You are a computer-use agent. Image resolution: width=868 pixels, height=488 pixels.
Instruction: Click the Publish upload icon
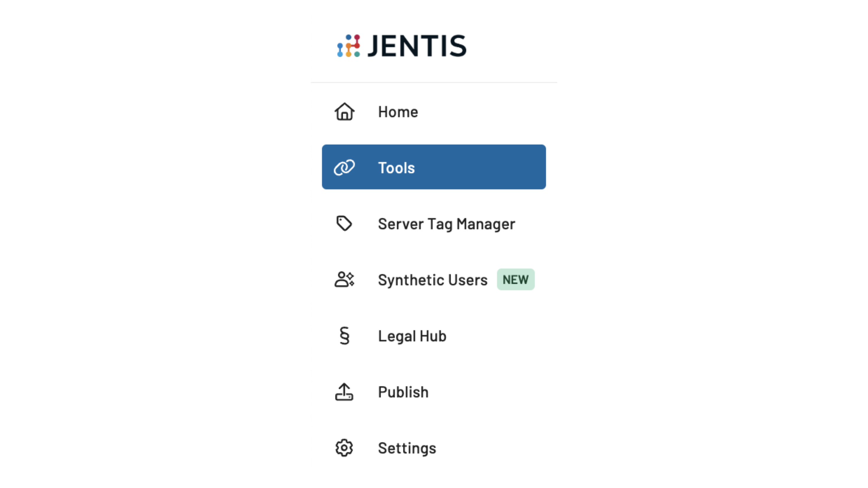click(x=345, y=391)
